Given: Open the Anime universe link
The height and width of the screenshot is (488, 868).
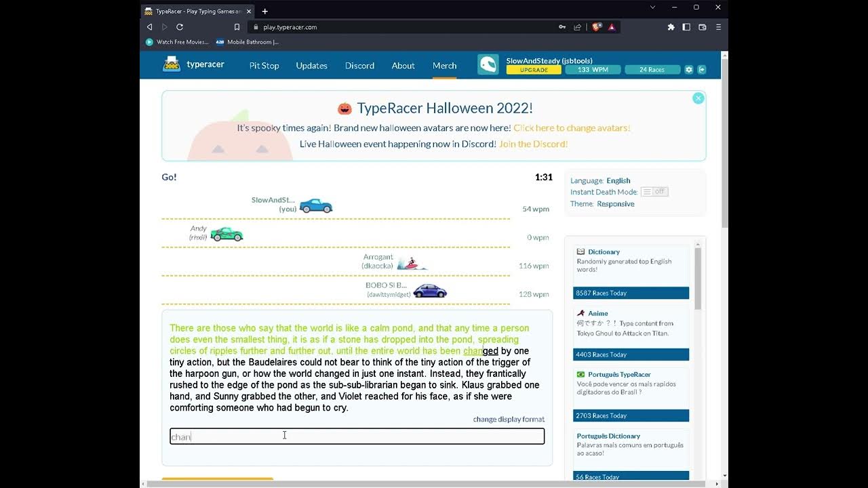Looking at the screenshot, I should click(x=597, y=313).
